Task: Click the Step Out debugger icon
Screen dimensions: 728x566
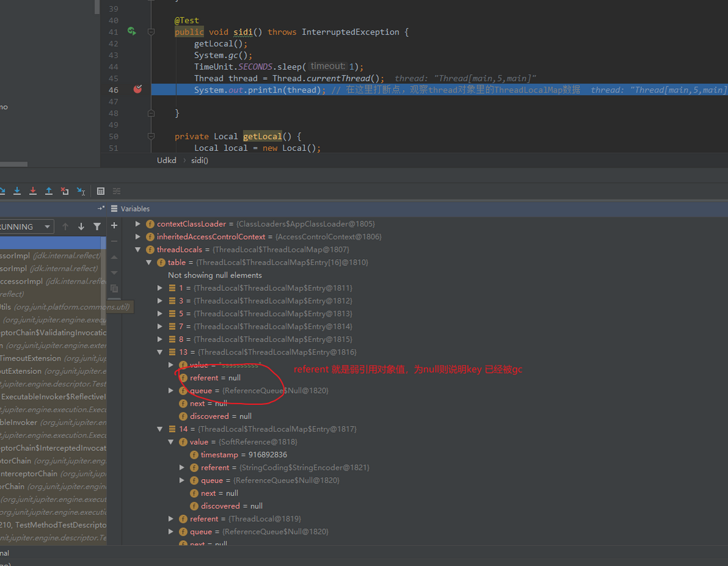Action: 49,191
